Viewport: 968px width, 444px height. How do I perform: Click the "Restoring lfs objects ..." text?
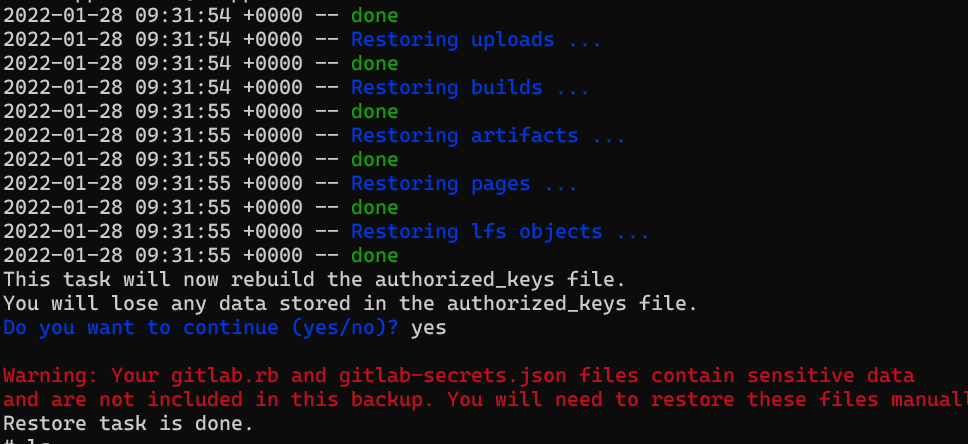click(500, 231)
